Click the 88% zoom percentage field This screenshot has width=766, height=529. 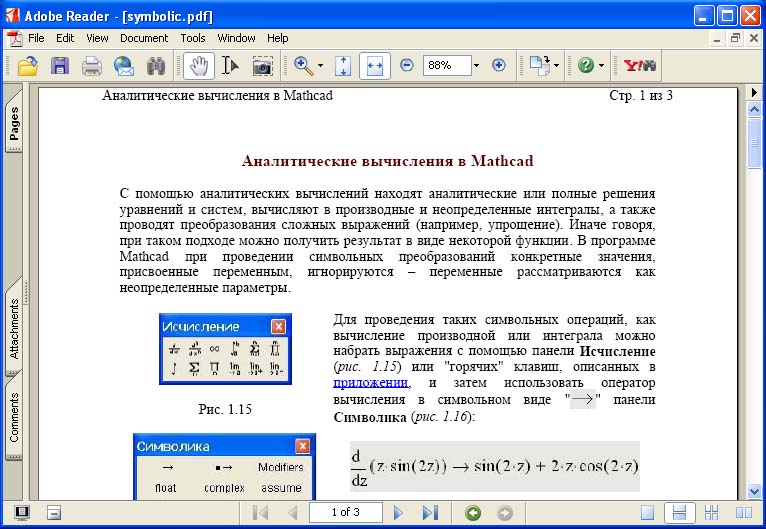(x=447, y=65)
